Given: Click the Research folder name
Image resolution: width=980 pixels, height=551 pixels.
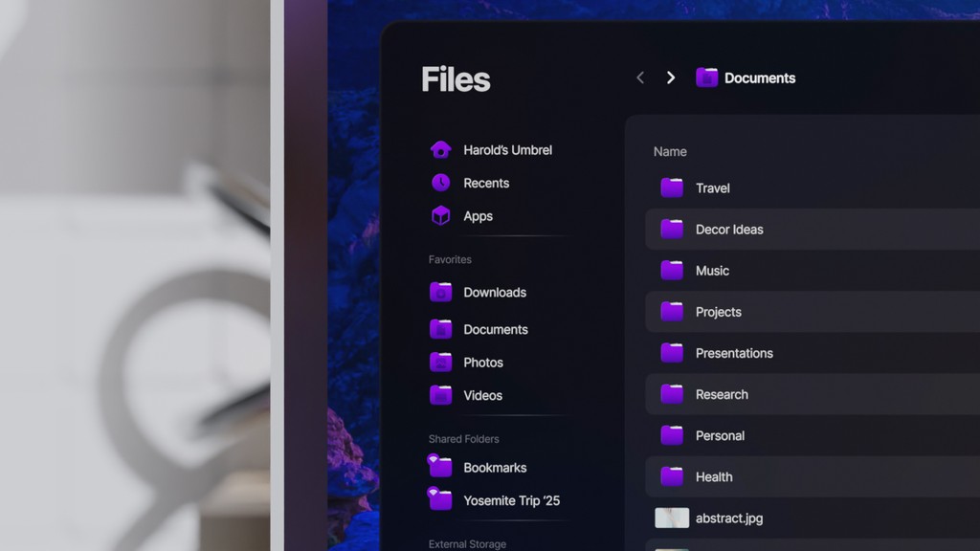Looking at the screenshot, I should [x=722, y=394].
